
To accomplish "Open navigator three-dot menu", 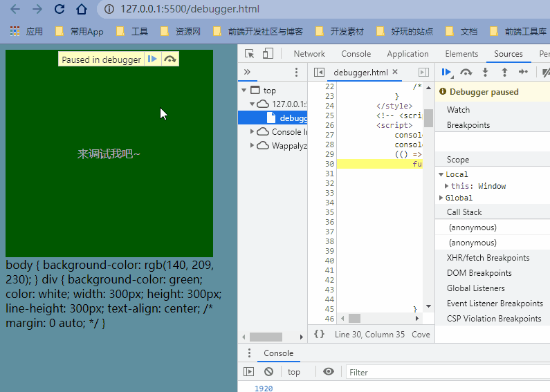I will 296,72.
